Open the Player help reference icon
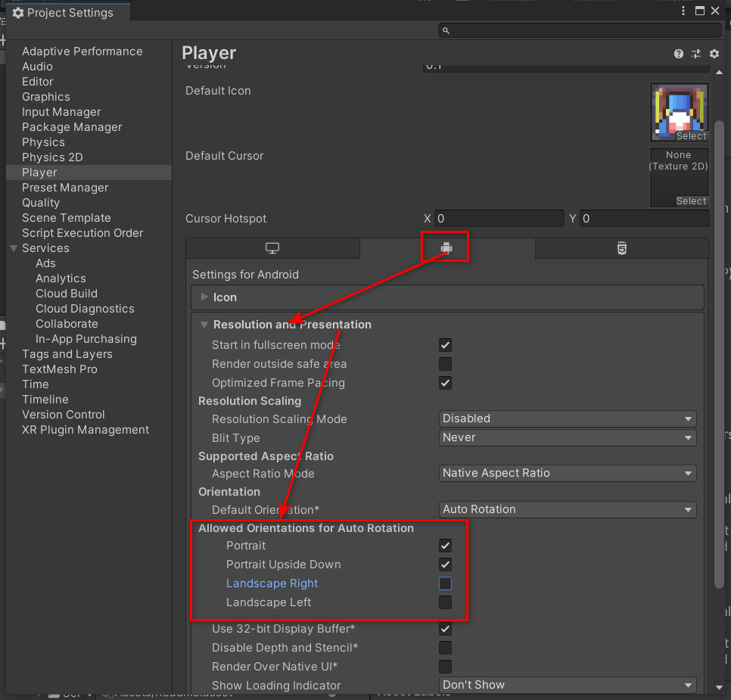 (678, 54)
